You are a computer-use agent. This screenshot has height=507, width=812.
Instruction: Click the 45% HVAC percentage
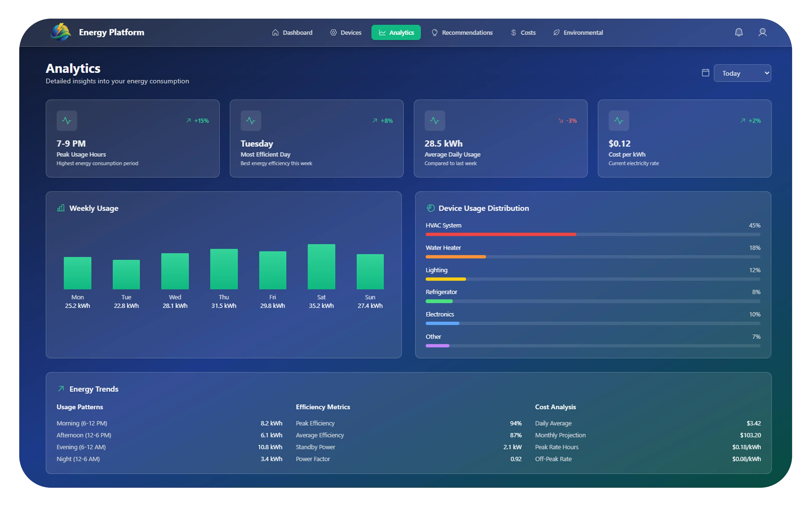coord(754,225)
